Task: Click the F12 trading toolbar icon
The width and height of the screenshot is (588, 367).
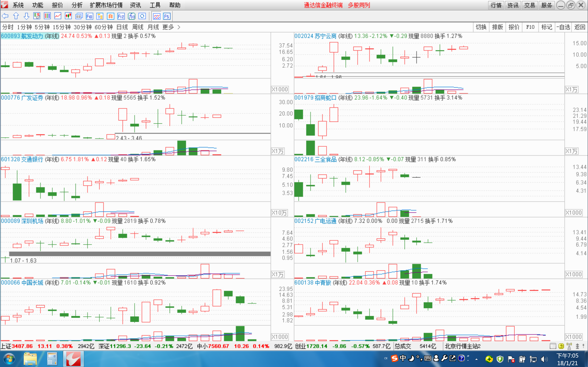Action: tap(121, 16)
